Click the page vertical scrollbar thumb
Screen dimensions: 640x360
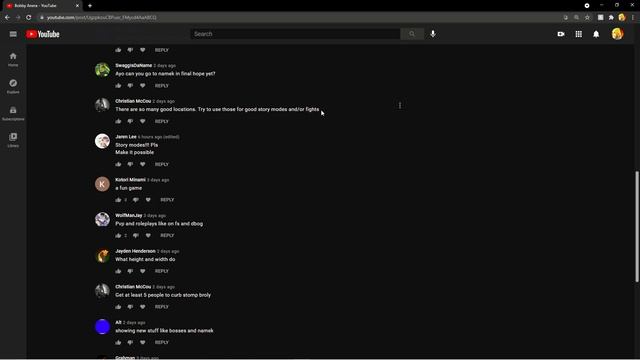click(x=637, y=226)
